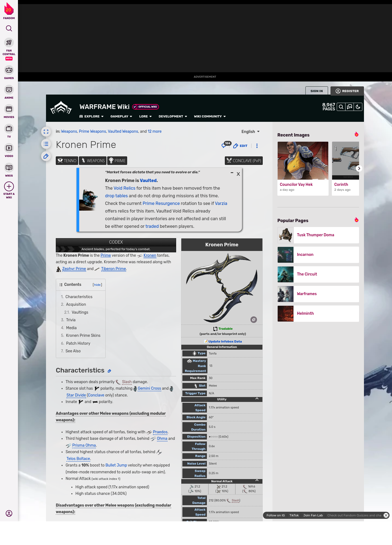Open the English language dropdown
This screenshot has height=545, width=392.
pos(250,132)
